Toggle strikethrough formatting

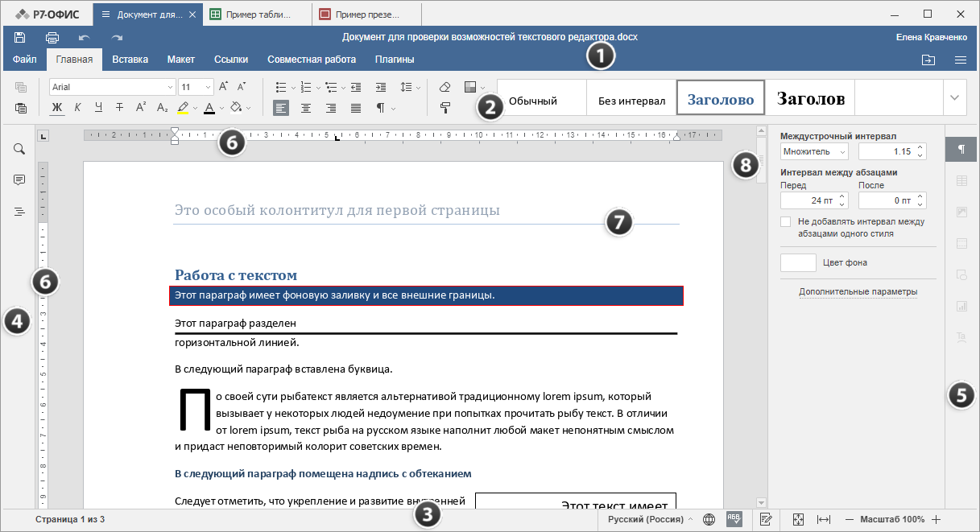coord(119,107)
